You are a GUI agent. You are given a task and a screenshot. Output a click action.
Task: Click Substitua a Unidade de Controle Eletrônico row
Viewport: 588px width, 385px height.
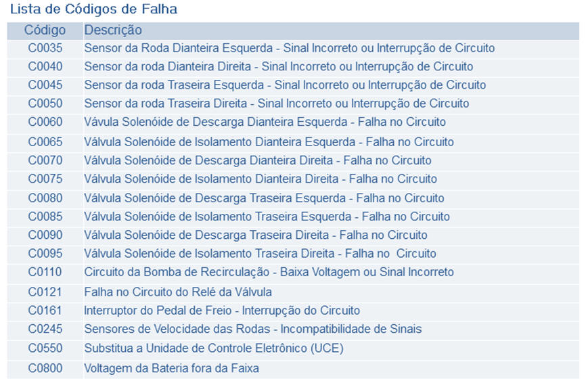pos(213,348)
